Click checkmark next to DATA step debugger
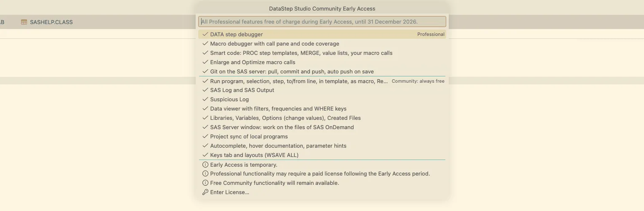 tap(205, 34)
